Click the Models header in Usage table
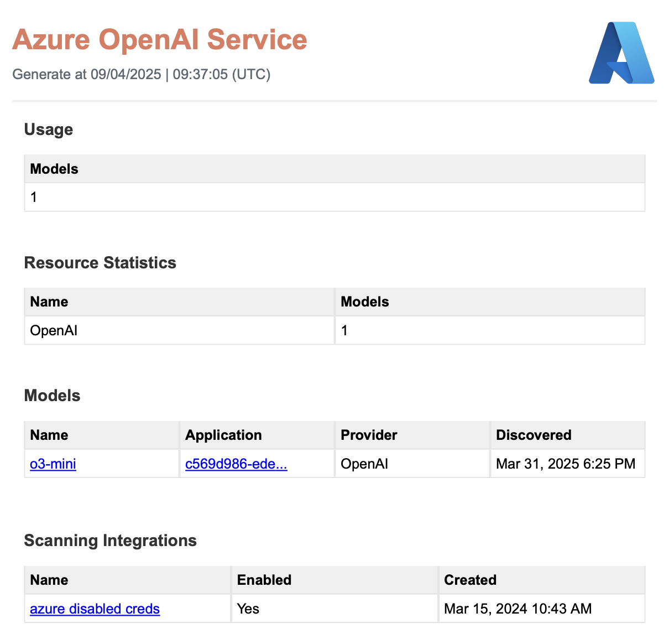The image size is (669, 644). pos(54,169)
